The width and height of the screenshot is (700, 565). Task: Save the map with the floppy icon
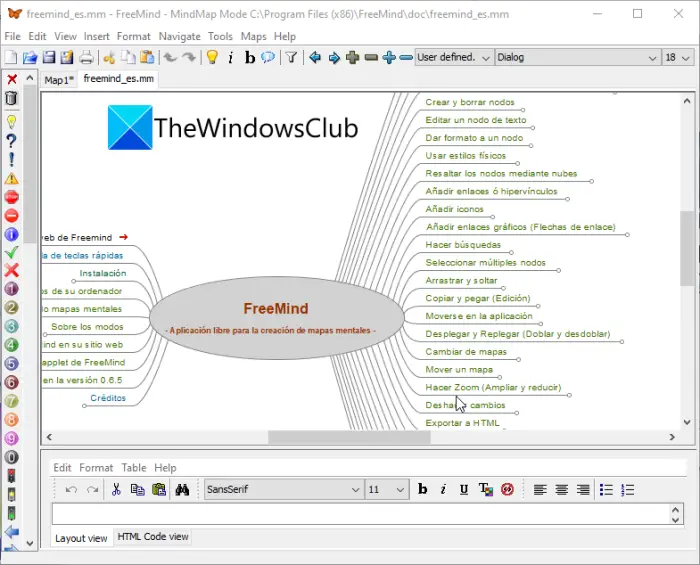tap(49, 58)
